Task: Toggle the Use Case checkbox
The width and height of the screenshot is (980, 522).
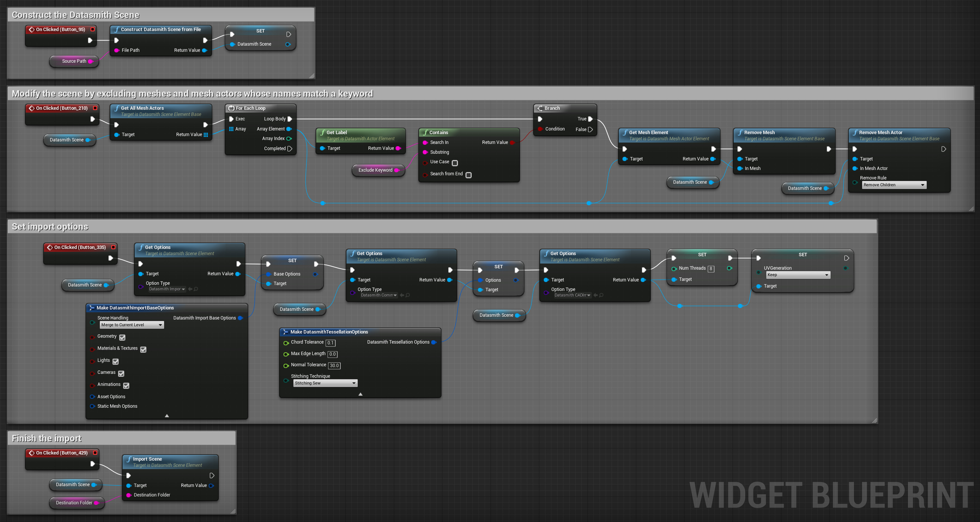Action: [455, 163]
